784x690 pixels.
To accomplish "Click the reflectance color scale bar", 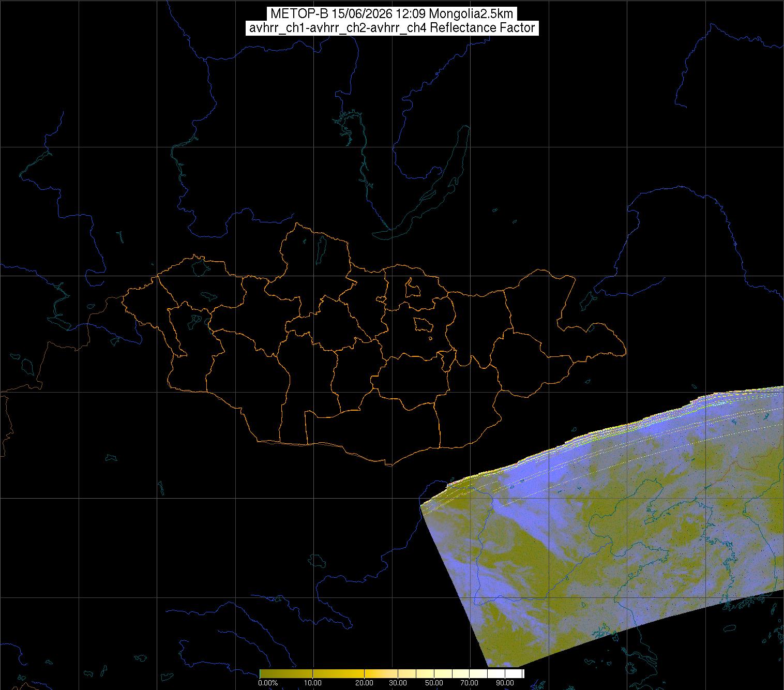I will click(392, 673).
